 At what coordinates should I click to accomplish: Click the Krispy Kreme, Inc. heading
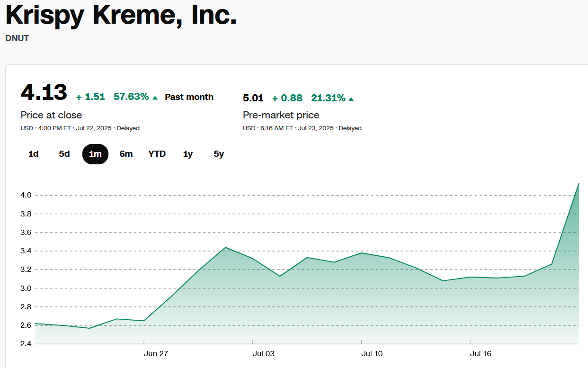tap(121, 16)
